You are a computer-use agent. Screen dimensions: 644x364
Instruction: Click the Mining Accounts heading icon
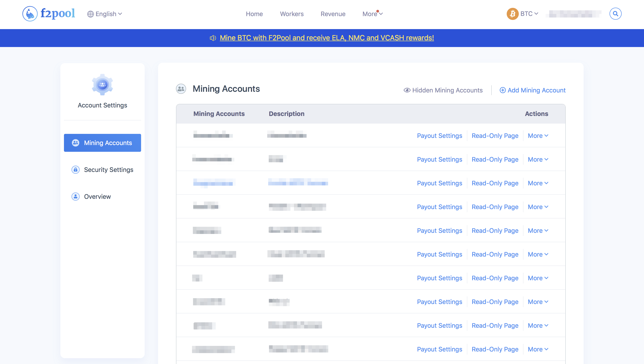click(x=181, y=89)
